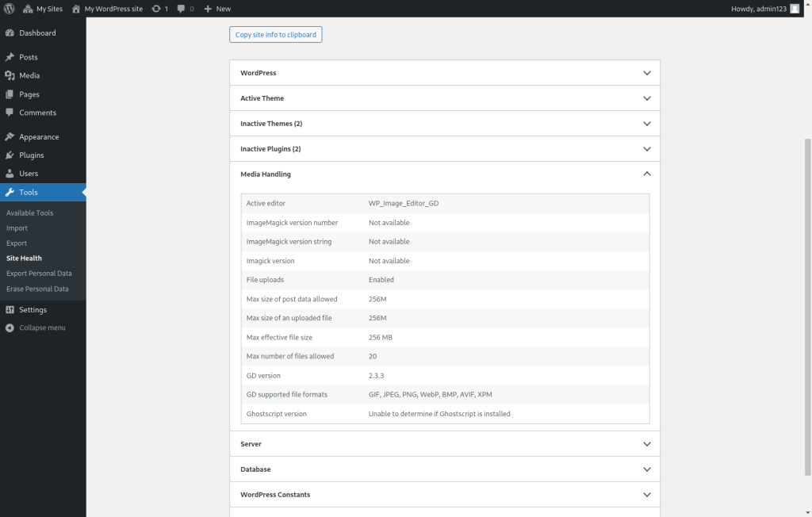Click the Collapse menu arrow icon

[10, 328]
